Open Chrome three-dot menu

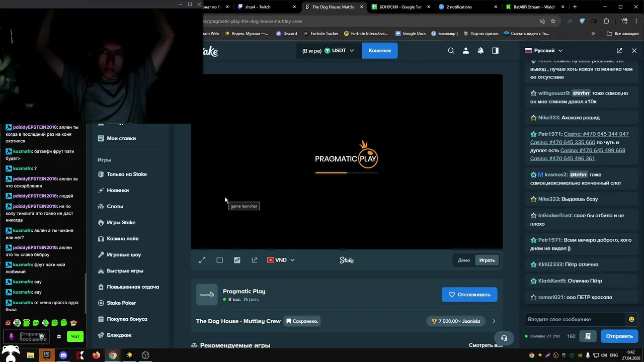[636, 21]
